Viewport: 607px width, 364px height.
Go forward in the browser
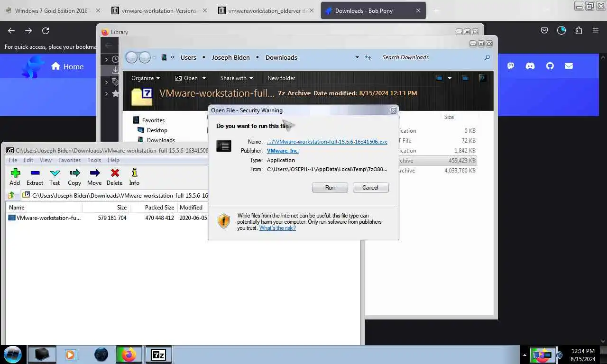(x=28, y=30)
